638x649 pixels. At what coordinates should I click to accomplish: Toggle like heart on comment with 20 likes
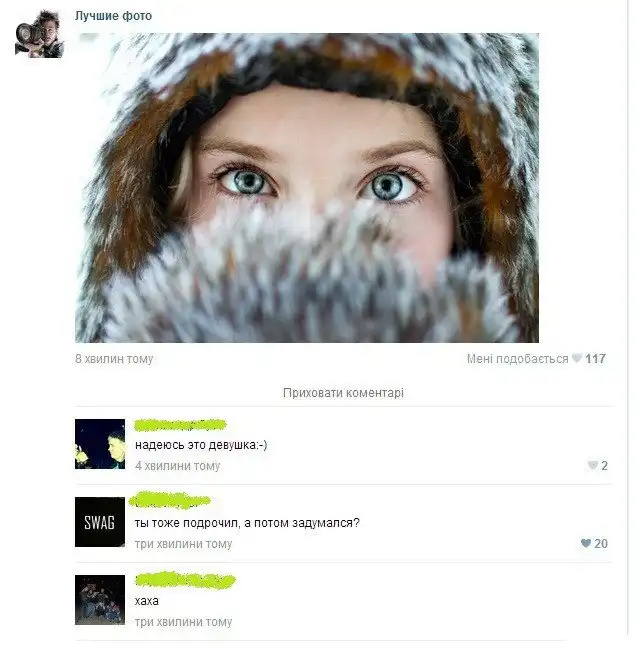click(x=586, y=543)
